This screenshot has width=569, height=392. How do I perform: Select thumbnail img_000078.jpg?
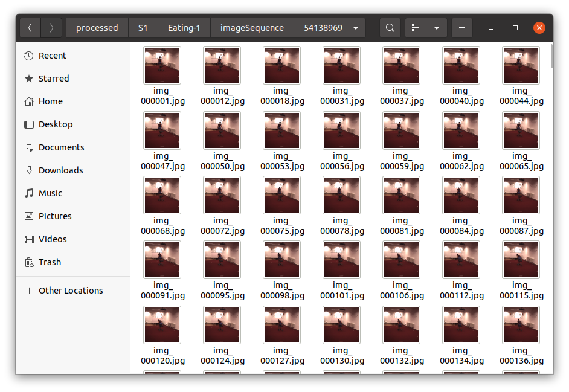[x=341, y=195]
